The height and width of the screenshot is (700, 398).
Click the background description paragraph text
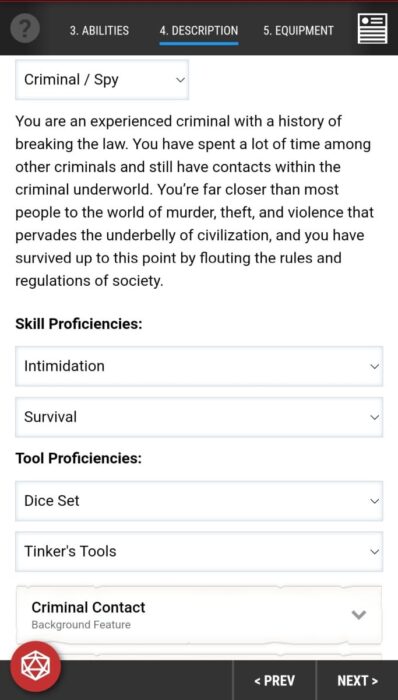(x=195, y=201)
